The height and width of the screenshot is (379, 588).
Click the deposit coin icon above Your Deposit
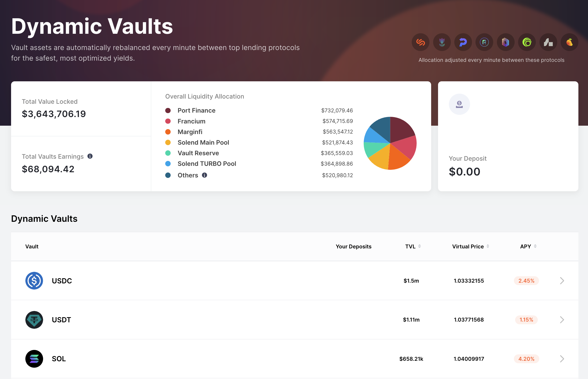click(459, 104)
